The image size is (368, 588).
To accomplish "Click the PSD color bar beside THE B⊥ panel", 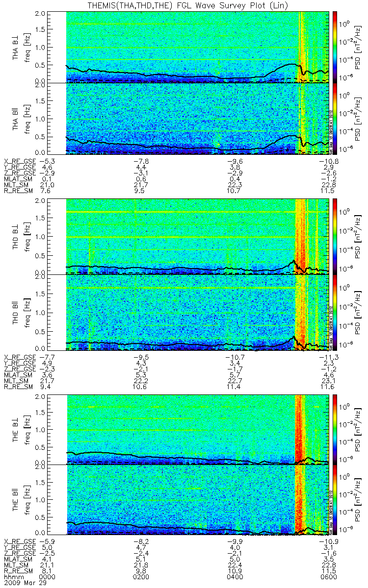I will coord(335,430).
